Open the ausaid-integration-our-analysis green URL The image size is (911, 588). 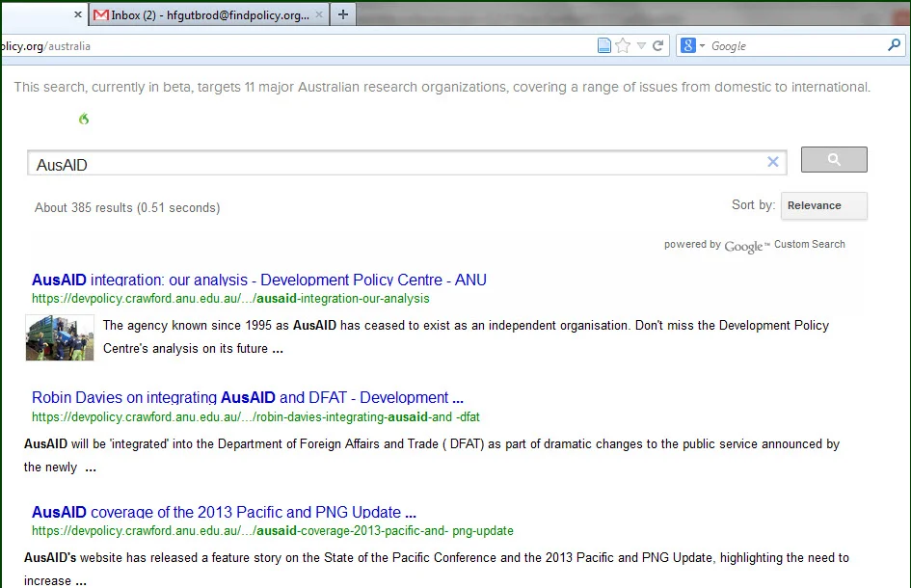point(230,299)
